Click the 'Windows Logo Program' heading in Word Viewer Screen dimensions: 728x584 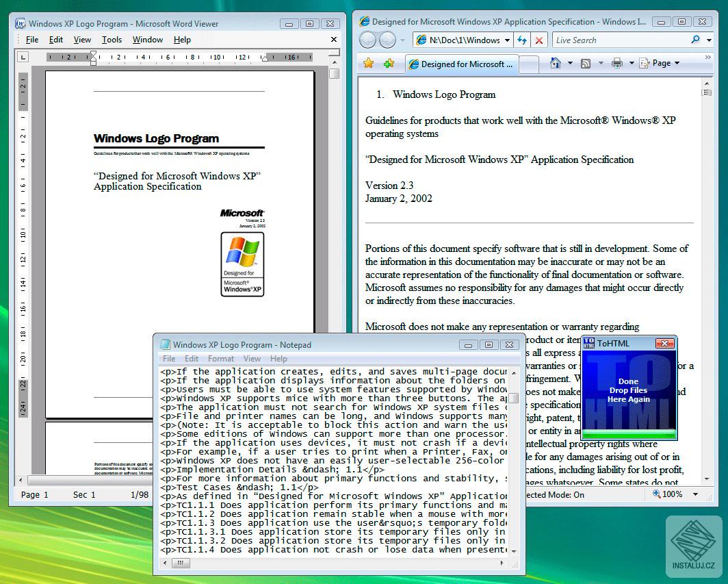[156, 138]
